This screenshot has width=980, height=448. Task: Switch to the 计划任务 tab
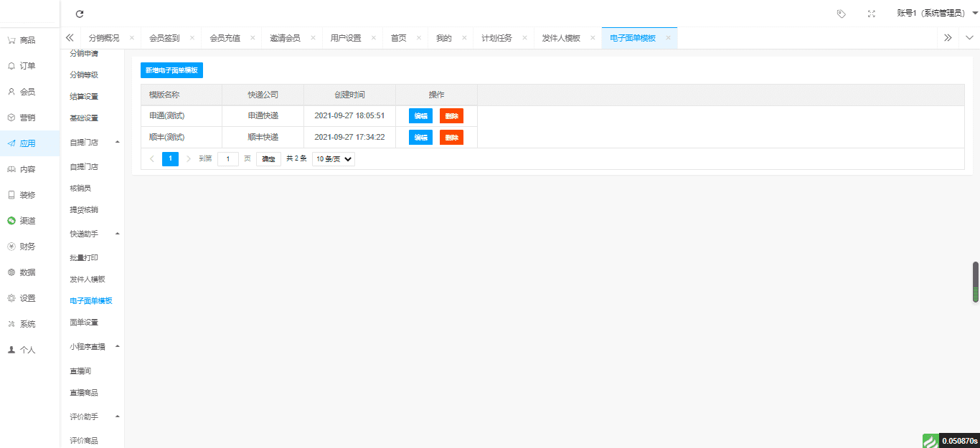tap(496, 38)
